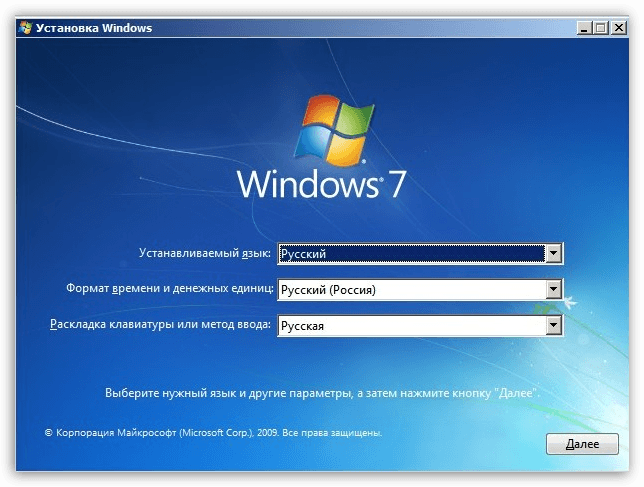Maximize the Установка Windows window
Screen dimensions: 644x487
pos(601,29)
